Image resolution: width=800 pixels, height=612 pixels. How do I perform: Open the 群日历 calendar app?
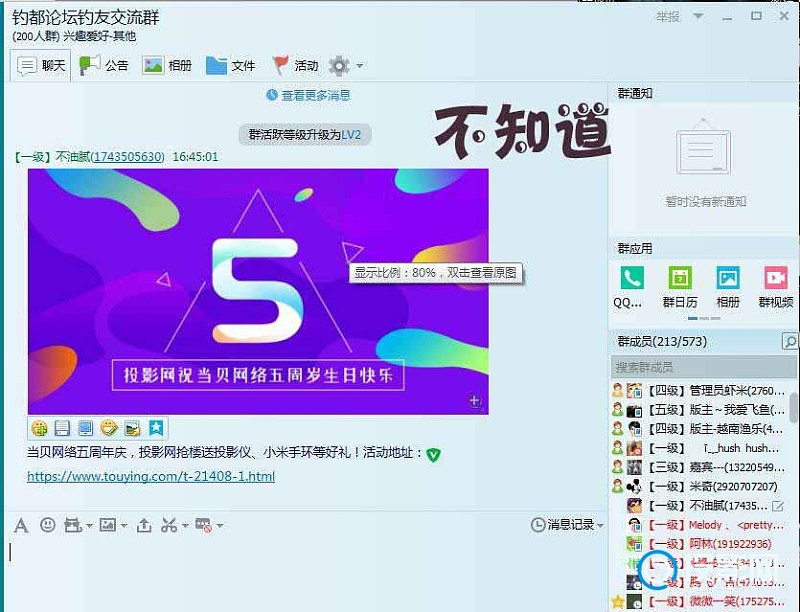[x=680, y=285]
